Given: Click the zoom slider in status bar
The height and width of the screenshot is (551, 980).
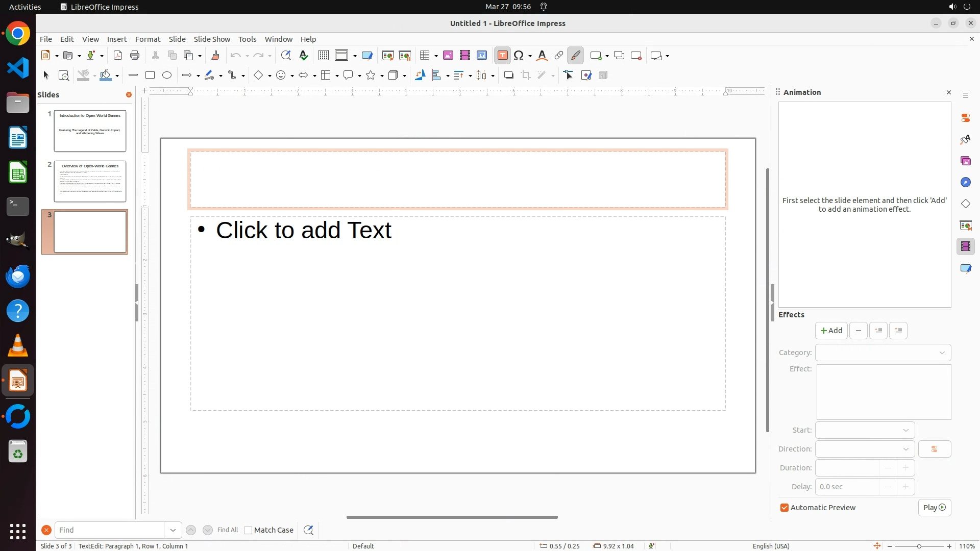Looking at the screenshot, I should (919, 546).
